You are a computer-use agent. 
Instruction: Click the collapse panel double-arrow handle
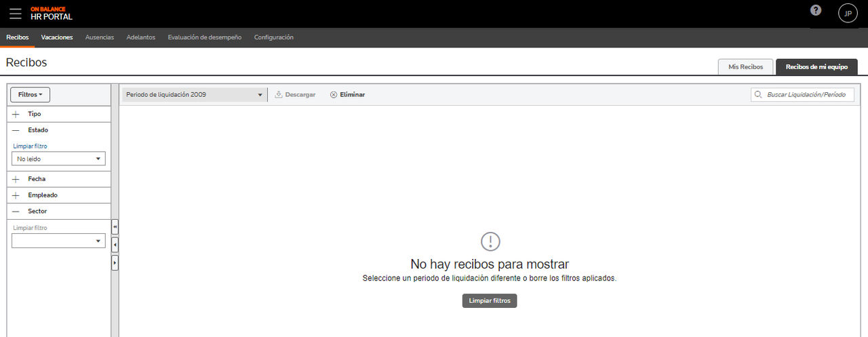tap(115, 226)
